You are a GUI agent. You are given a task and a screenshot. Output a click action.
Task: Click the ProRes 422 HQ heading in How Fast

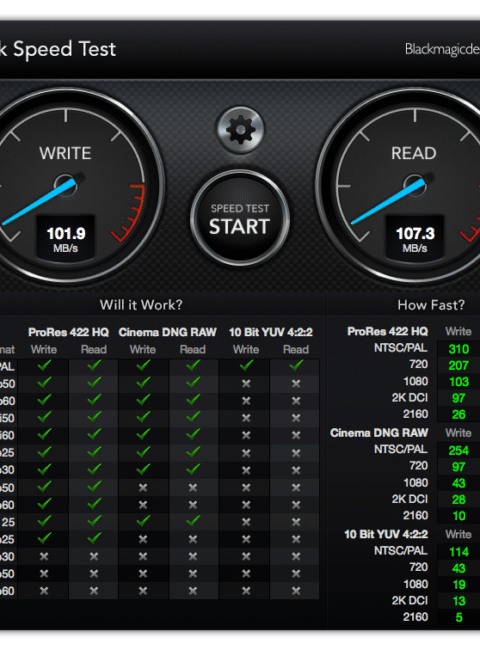click(387, 332)
